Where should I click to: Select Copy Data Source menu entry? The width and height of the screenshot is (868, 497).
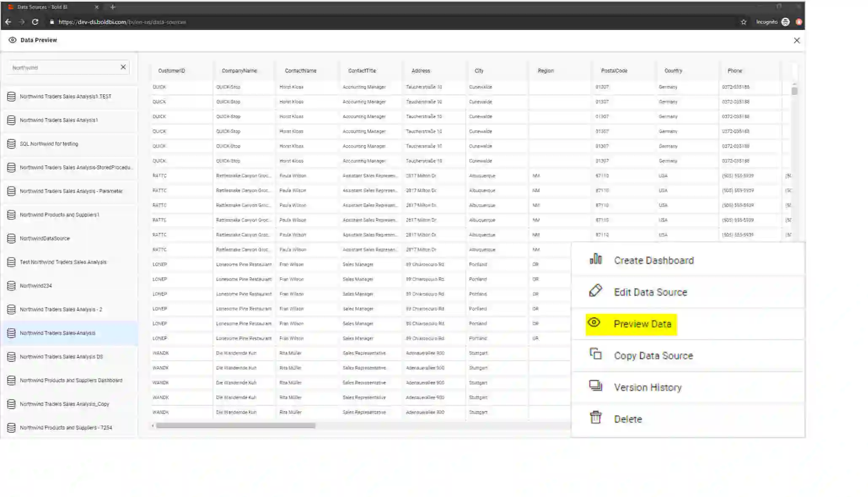tap(653, 356)
